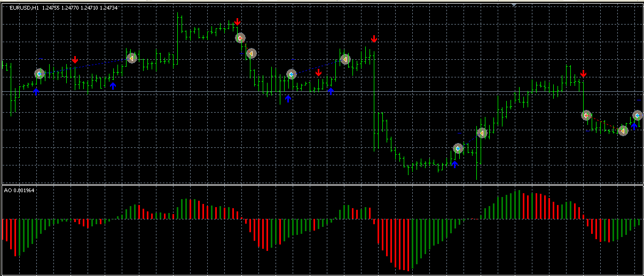Select the eighth circle marker after the bottom rebound

click(x=482, y=132)
